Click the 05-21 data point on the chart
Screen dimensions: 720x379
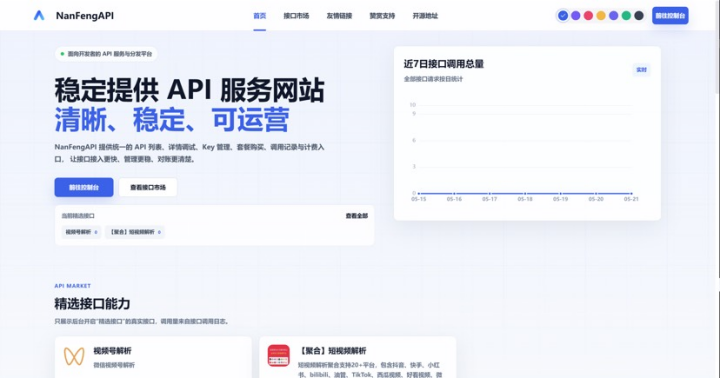631,193
